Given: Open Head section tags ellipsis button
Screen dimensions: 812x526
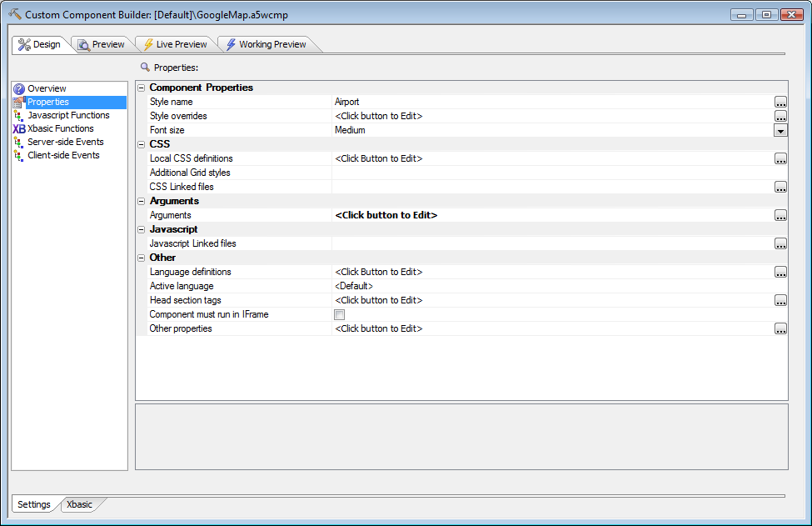Looking at the screenshot, I should pos(780,301).
